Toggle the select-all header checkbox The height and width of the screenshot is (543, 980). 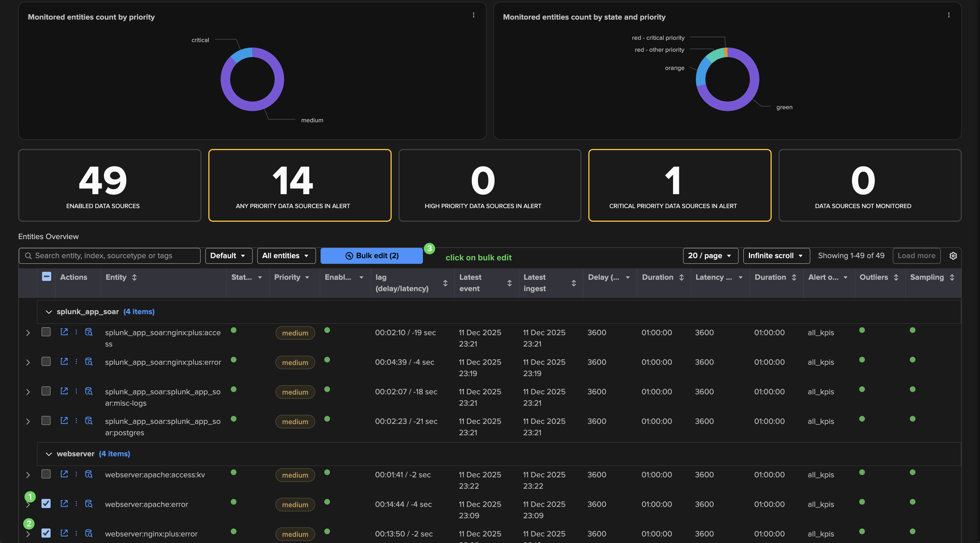click(x=46, y=277)
